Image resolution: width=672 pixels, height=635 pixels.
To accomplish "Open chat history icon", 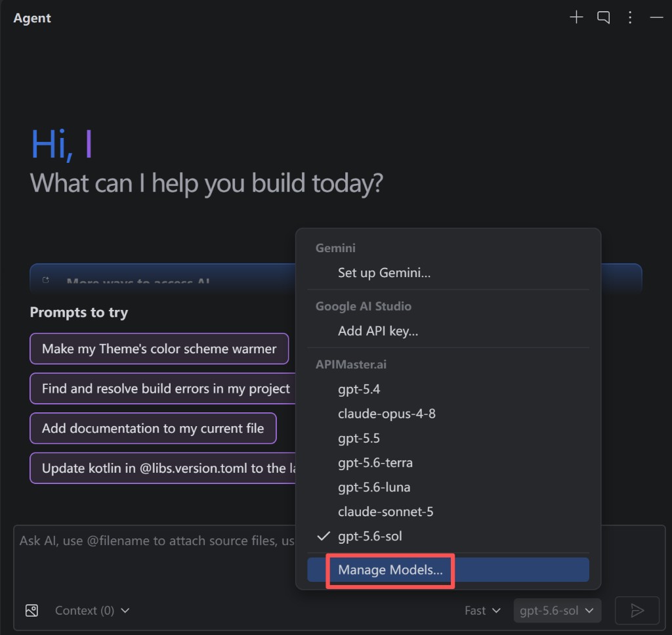I will pyautogui.click(x=604, y=17).
